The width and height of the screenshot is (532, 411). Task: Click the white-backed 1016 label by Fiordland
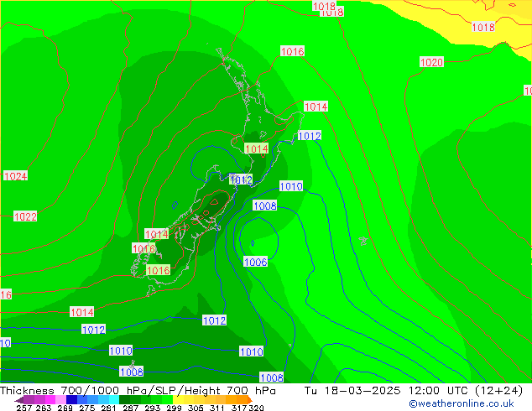pos(143,248)
